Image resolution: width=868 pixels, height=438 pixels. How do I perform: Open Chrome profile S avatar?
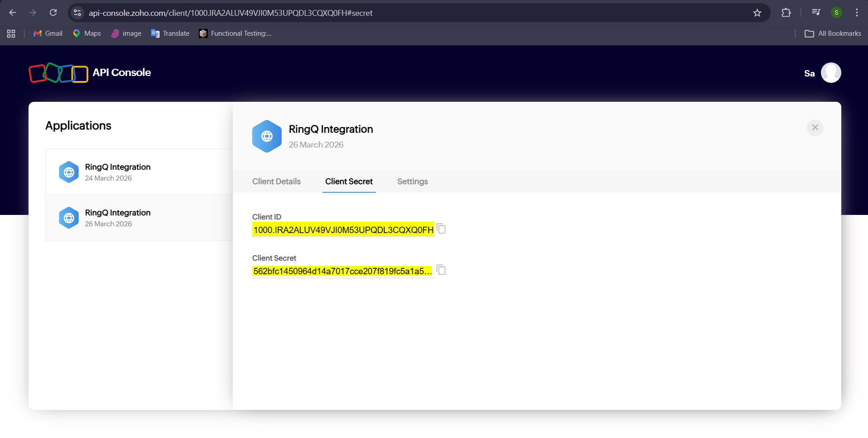point(836,13)
